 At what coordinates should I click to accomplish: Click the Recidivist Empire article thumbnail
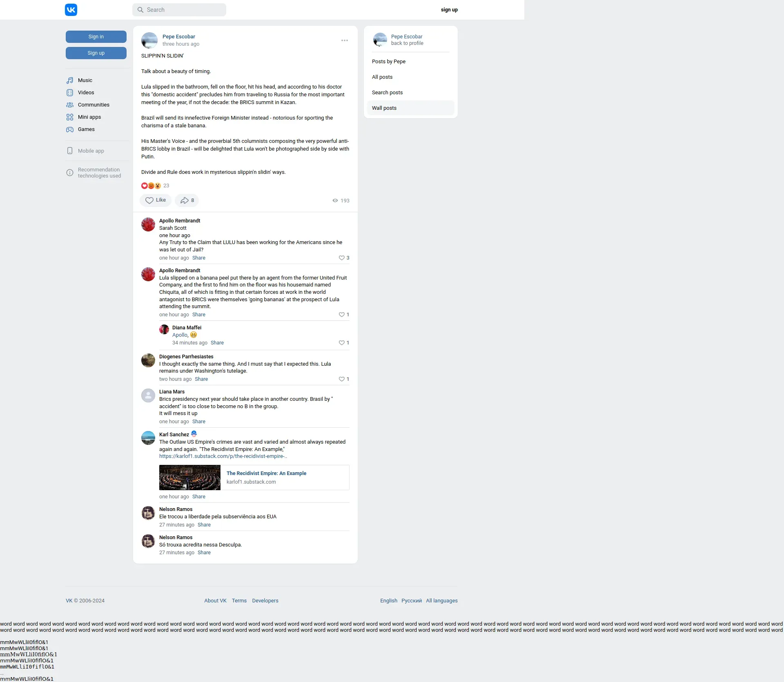click(x=190, y=478)
